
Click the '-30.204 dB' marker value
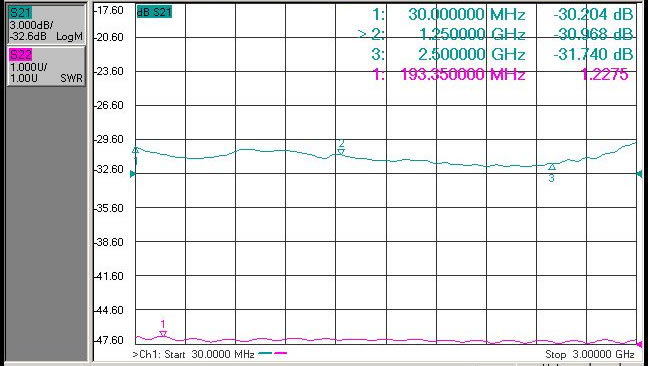click(x=593, y=15)
